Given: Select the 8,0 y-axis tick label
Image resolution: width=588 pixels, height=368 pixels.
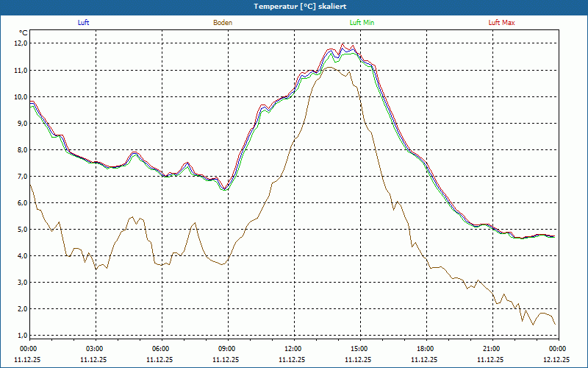Looking at the screenshot, I should (21, 149).
